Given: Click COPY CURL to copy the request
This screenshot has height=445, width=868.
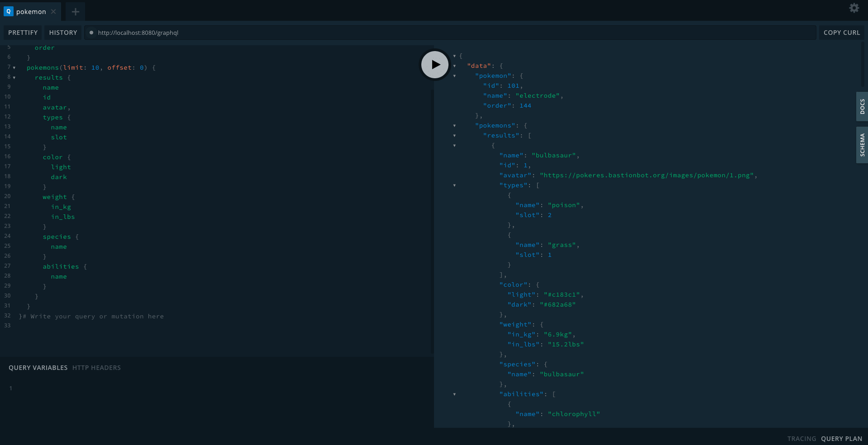Looking at the screenshot, I should (841, 32).
